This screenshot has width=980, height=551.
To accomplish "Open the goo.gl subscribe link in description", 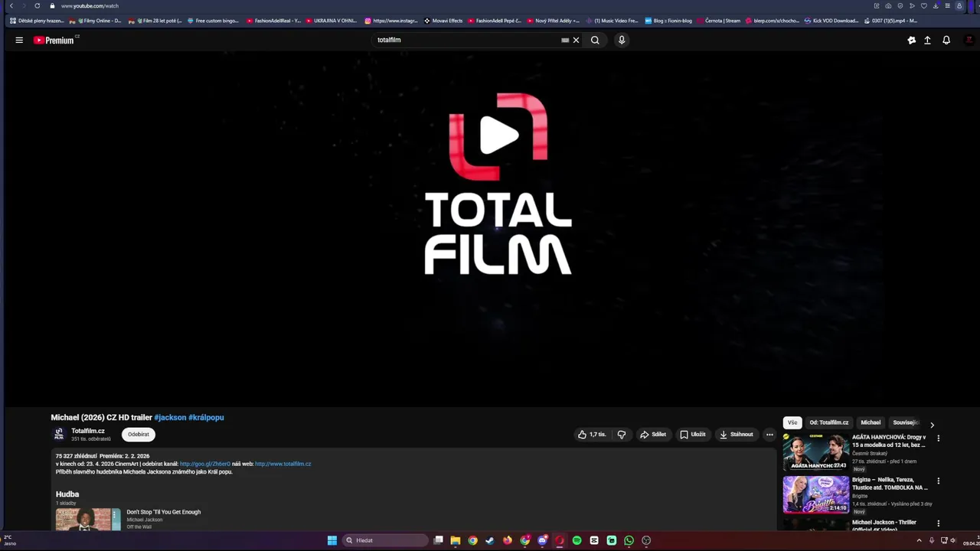I will point(205,464).
